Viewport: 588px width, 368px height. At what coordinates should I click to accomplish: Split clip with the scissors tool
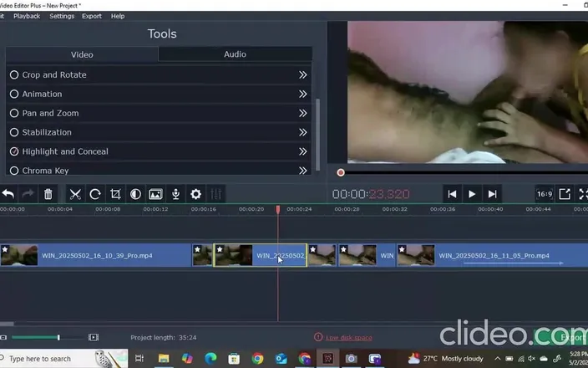[75, 194]
